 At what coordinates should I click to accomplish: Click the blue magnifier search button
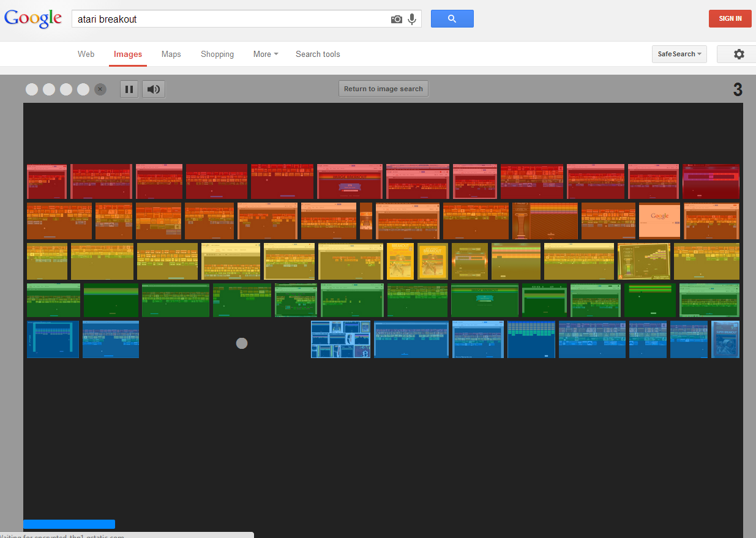tap(452, 18)
